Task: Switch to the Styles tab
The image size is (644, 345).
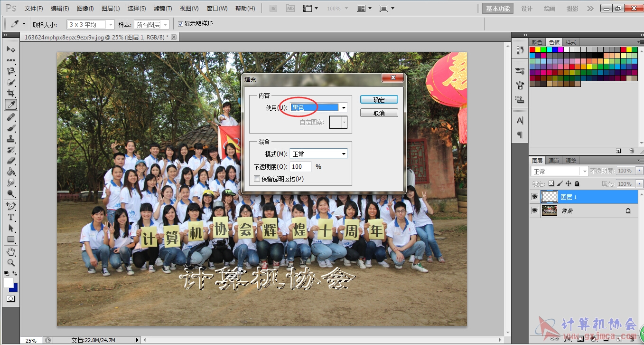Action: pyautogui.click(x=571, y=42)
